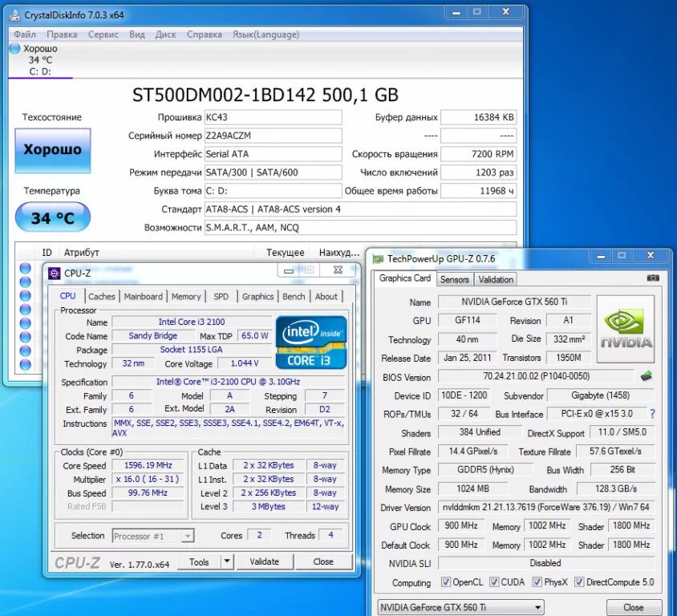The height and width of the screenshot is (616, 677).
Task: Click the first blue attribute status orb
Action: (25, 268)
